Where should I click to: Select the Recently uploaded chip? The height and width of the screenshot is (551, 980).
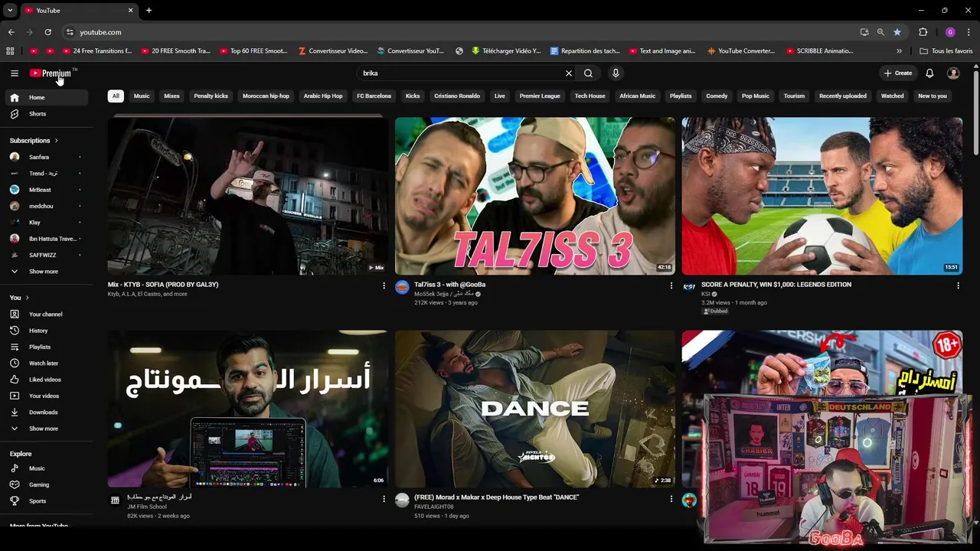coord(843,96)
